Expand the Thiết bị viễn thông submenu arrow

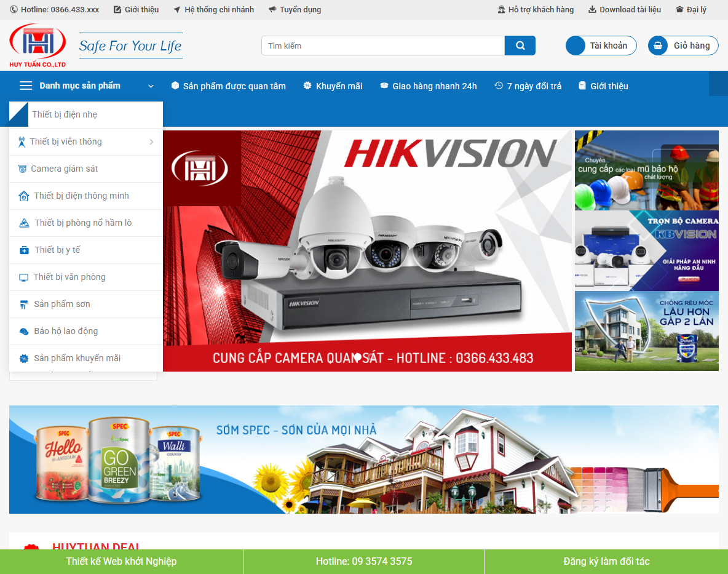pyautogui.click(x=151, y=142)
